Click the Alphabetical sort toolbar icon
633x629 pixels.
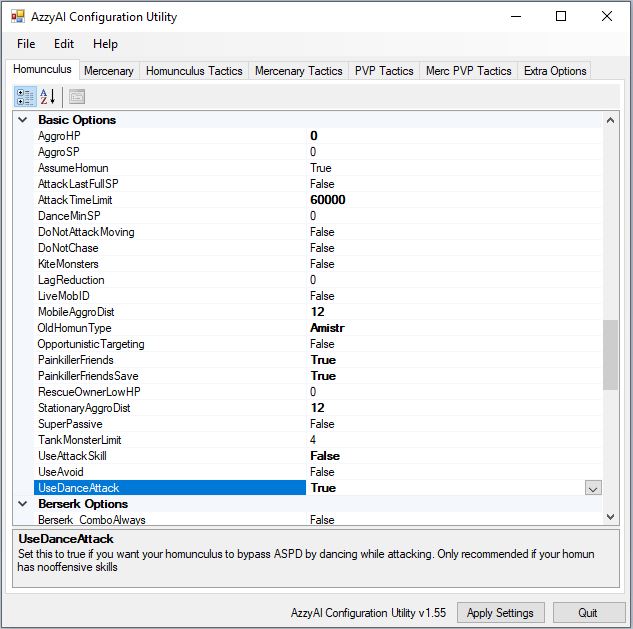[48, 97]
